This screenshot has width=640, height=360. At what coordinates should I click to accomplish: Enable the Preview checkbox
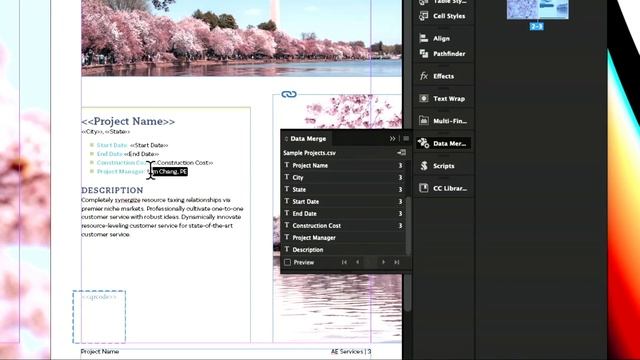[287, 262]
